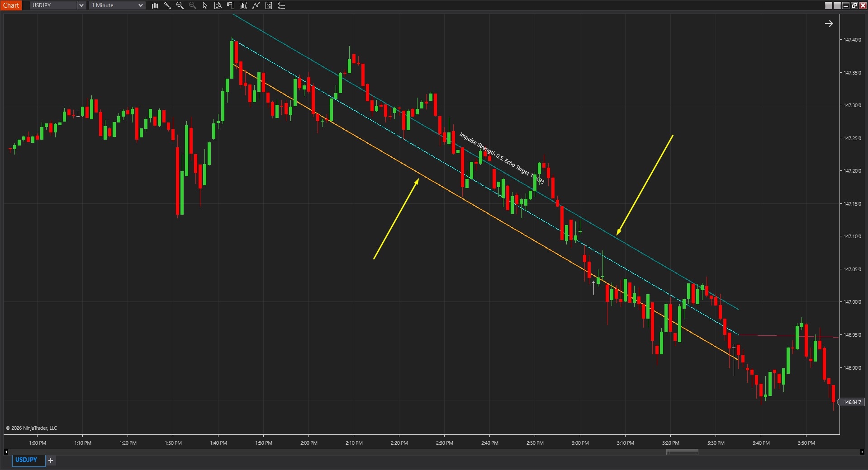This screenshot has height=470, width=868.
Task: Open the data box icon
Action: [x=218, y=5]
